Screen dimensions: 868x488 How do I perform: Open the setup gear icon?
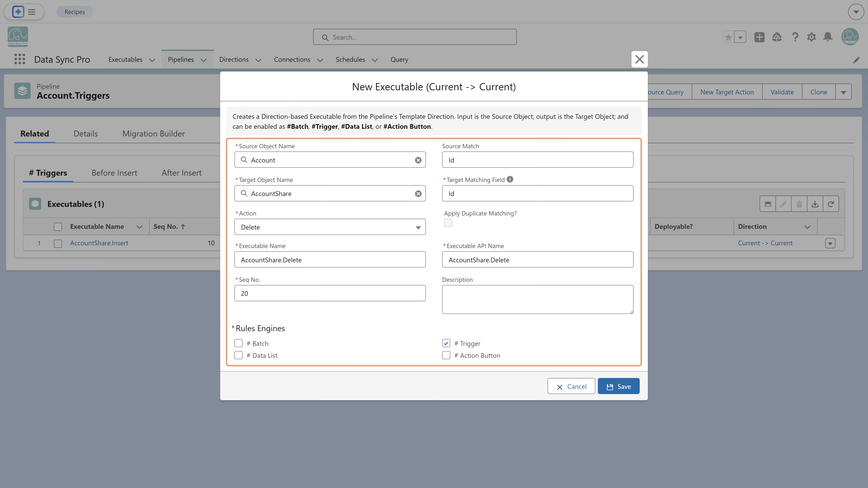point(811,37)
